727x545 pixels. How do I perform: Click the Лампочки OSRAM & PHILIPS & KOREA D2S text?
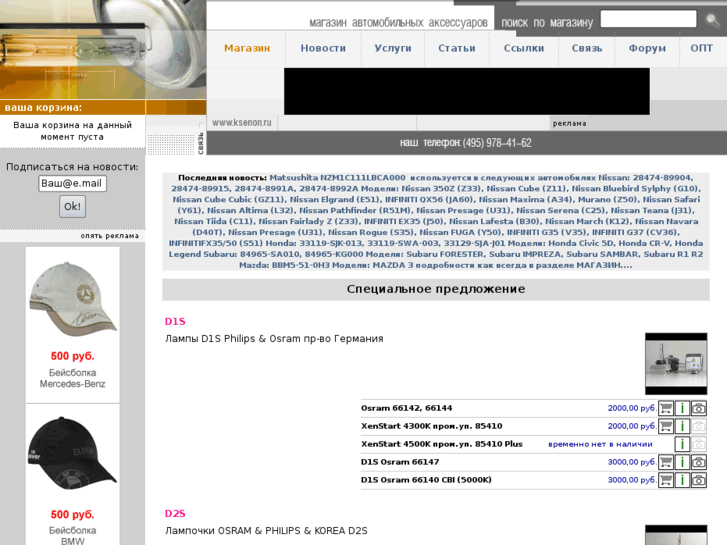266,531
